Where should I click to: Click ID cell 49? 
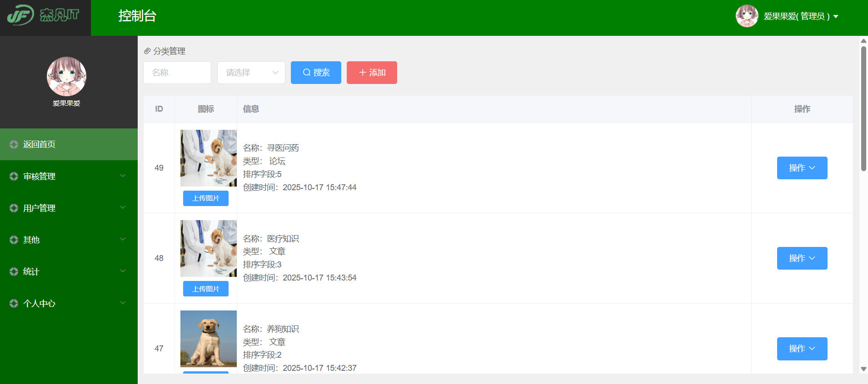coord(159,168)
